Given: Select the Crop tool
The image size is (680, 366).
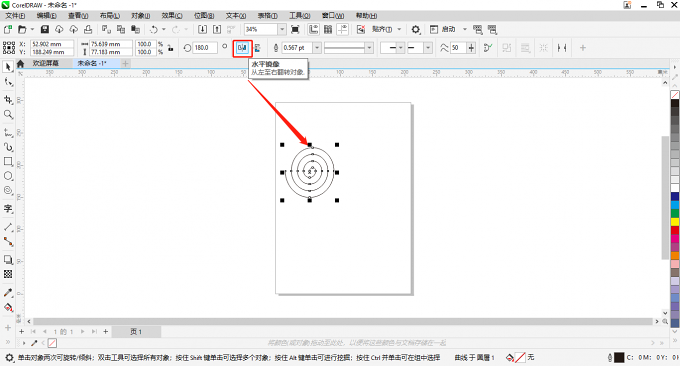Looking at the screenshot, I should [x=8, y=100].
